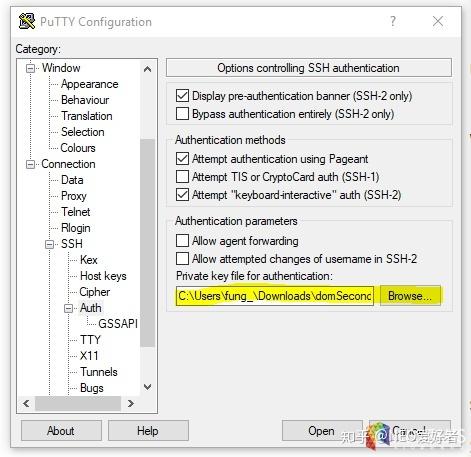Click the private key file path field
471x457 pixels.
pos(275,296)
